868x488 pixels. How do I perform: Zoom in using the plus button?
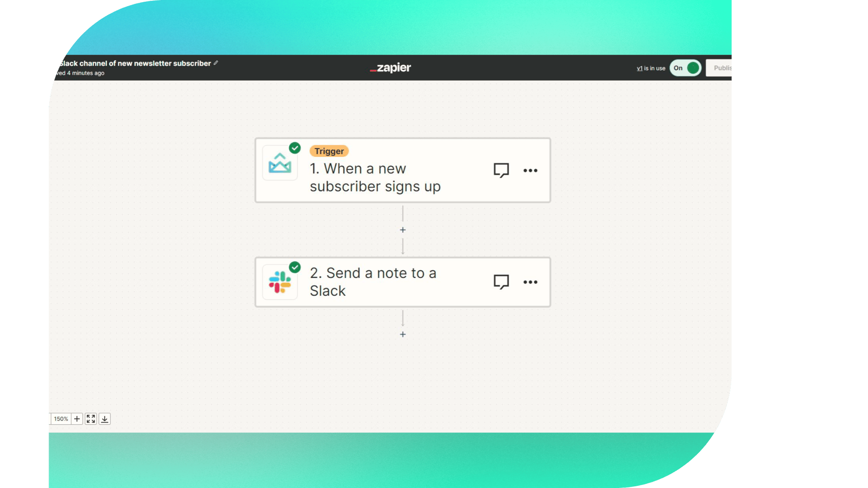(x=77, y=419)
